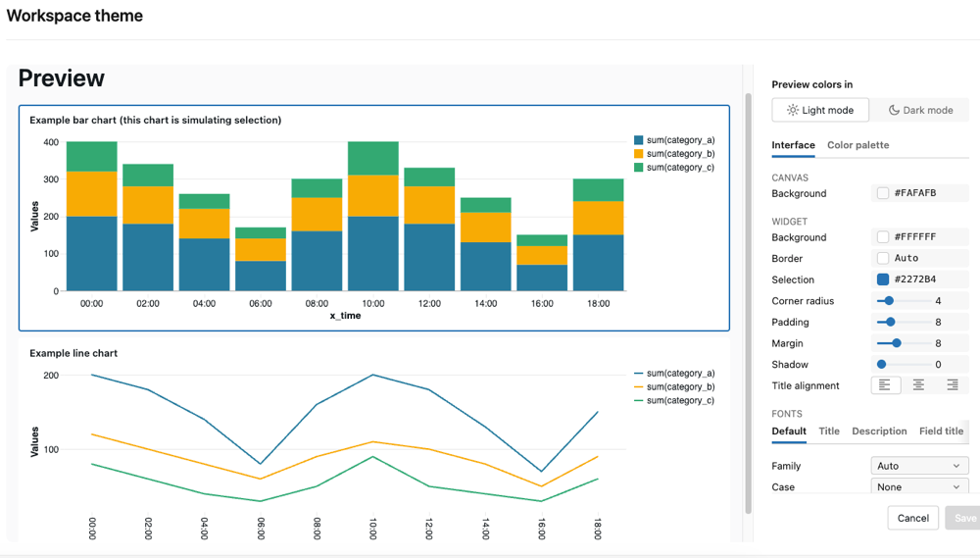980x558 pixels.
Task: Click the Cancel button
Action: (x=912, y=518)
